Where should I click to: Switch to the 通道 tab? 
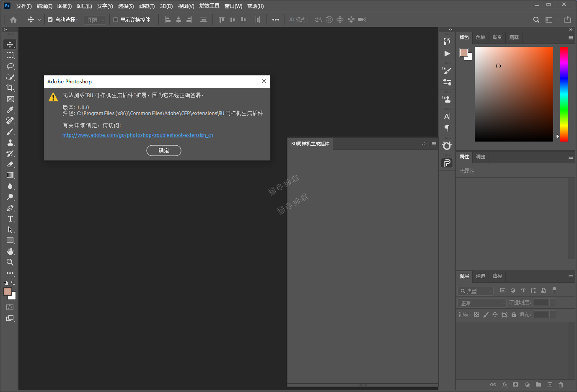point(481,276)
